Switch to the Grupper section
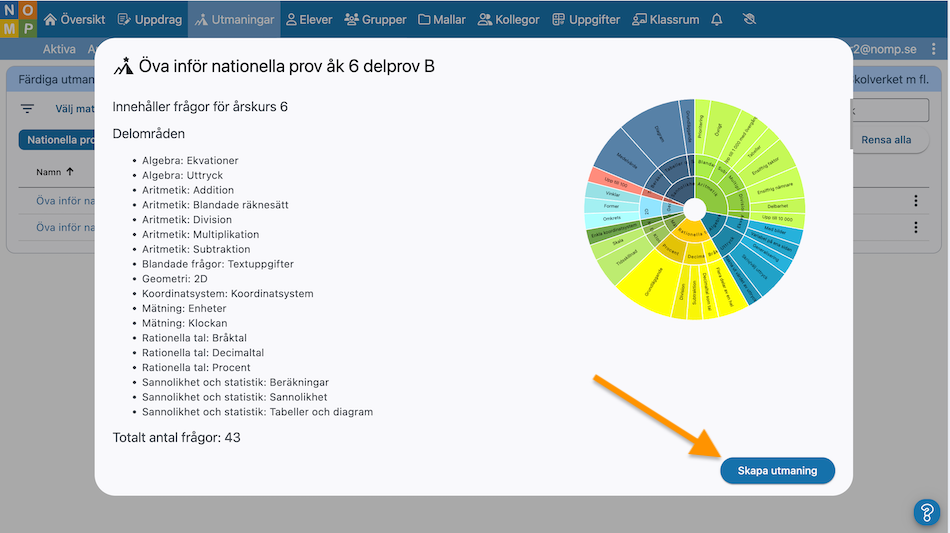The width and height of the screenshot is (950, 533). (376, 20)
